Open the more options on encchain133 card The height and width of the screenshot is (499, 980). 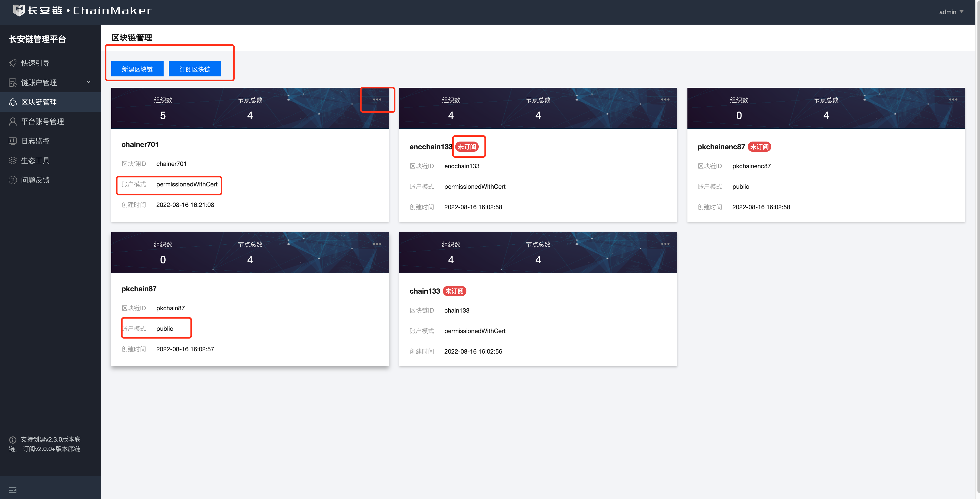tap(665, 100)
